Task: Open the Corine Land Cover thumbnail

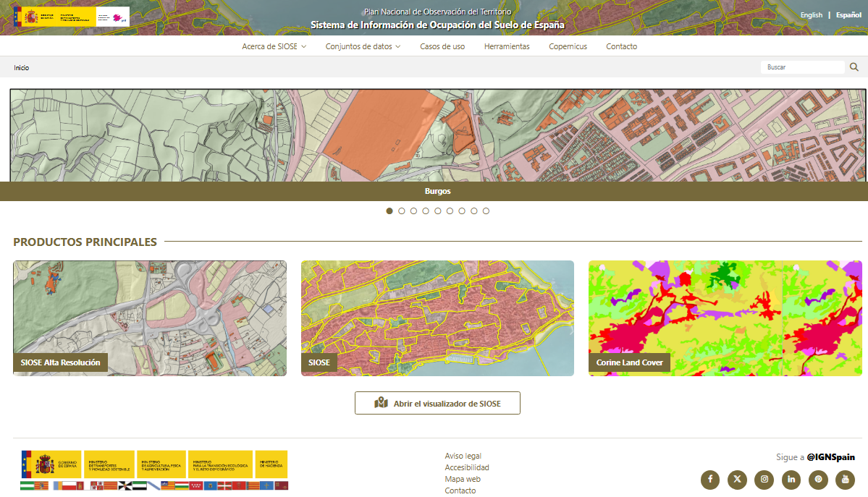Action: point(725,318)
